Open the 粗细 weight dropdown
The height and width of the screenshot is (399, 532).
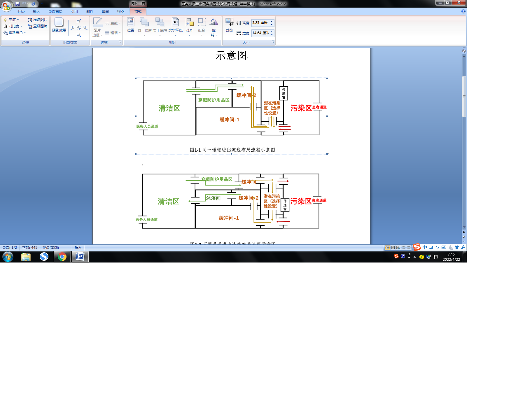click(113, 33)
